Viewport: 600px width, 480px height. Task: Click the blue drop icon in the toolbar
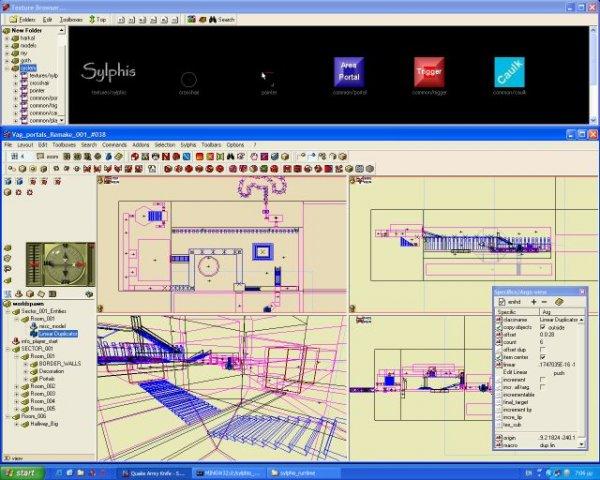click(108, 156)
